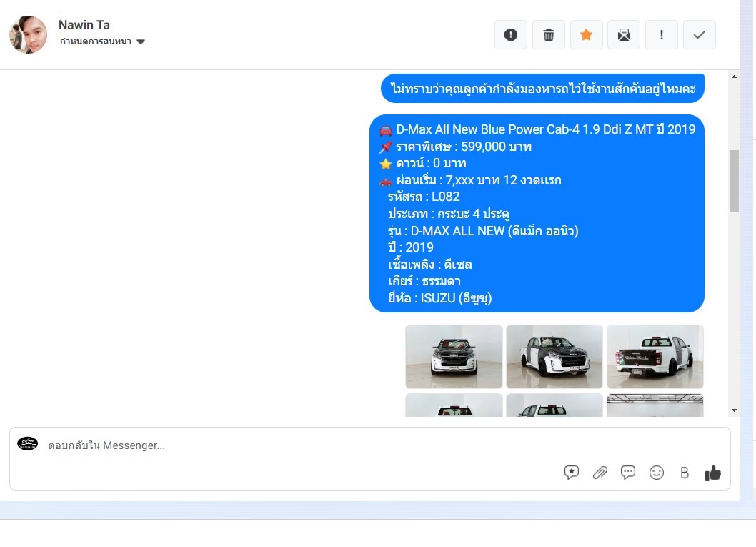Screen dimensions: 756x547
Task: Click the รุ่น : D-MAX ALL NEW line
Action: click(x=482, y=230)
